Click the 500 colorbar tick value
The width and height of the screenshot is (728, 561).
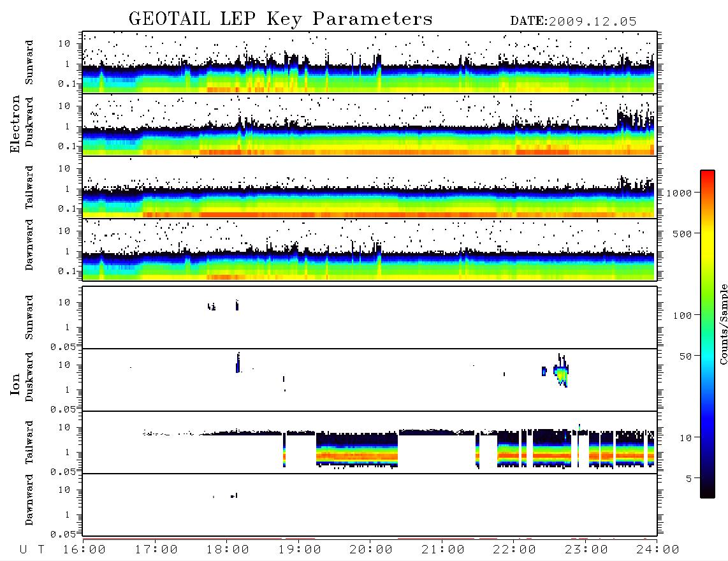[682, 234]
